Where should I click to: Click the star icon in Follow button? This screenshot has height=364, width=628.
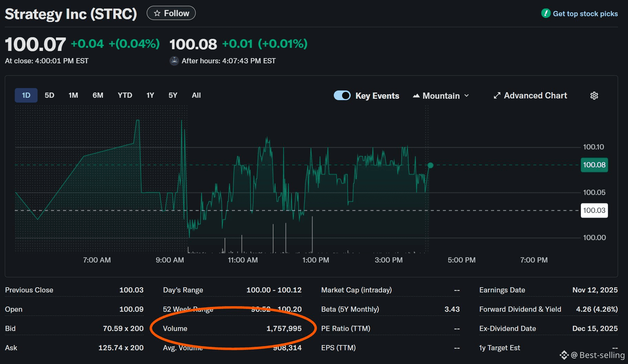157,13
